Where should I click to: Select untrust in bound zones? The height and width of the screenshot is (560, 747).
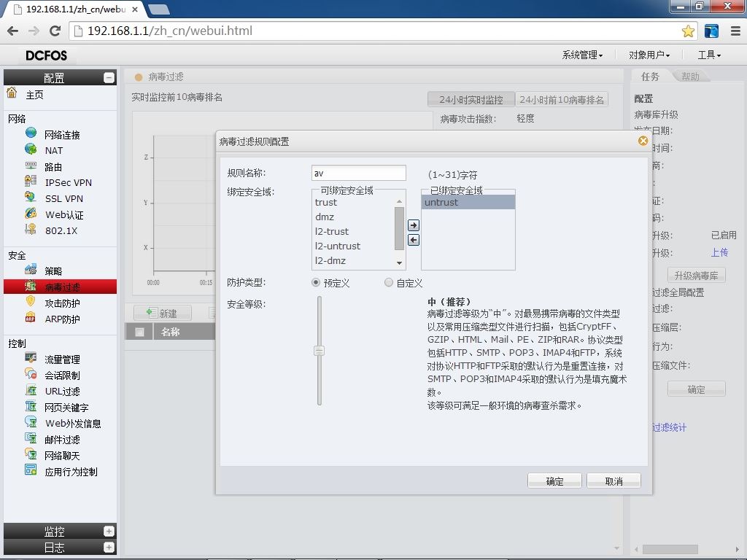point(468,202)
